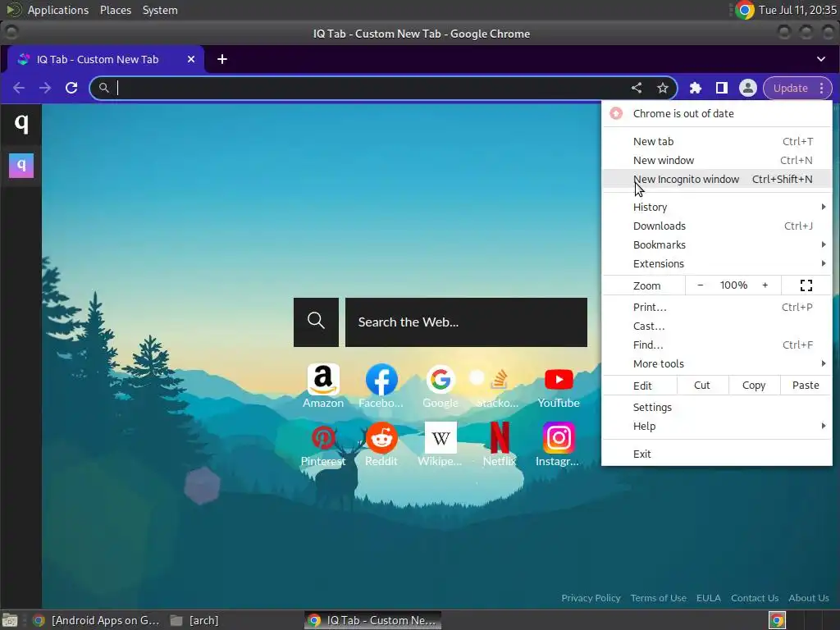
Task: Decrease zoom with the minus button
Action: (701, 285)
